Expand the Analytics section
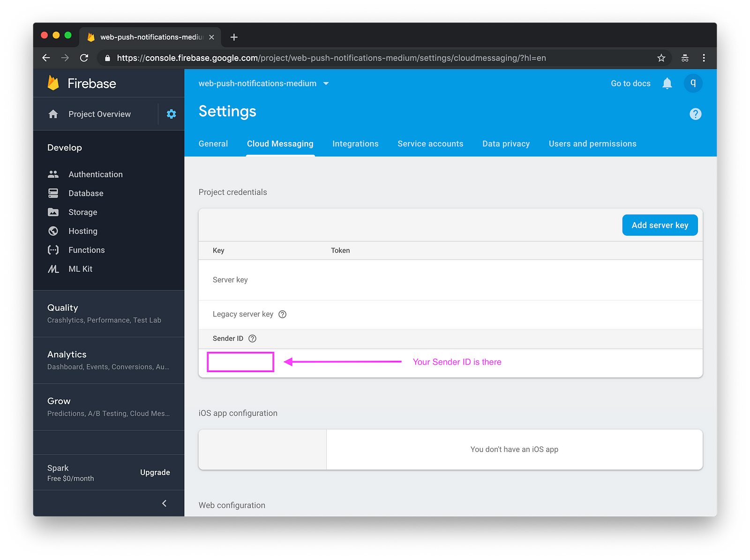This screenshot has width=750, height=560. (x=109, y=360)
